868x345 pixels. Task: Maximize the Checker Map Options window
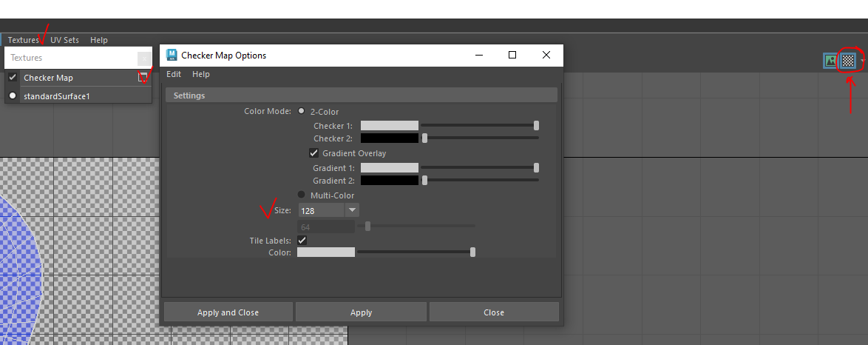512,55
